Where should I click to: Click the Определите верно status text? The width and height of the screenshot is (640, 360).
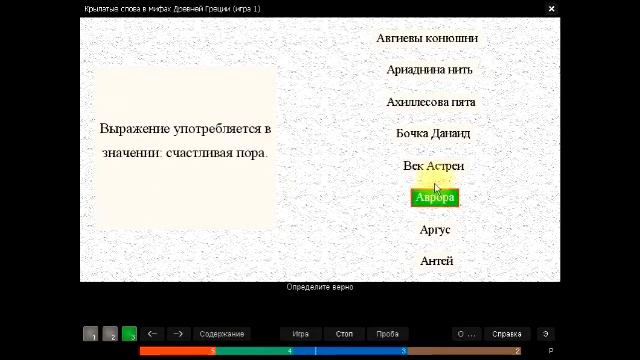[x=320, y=287]
